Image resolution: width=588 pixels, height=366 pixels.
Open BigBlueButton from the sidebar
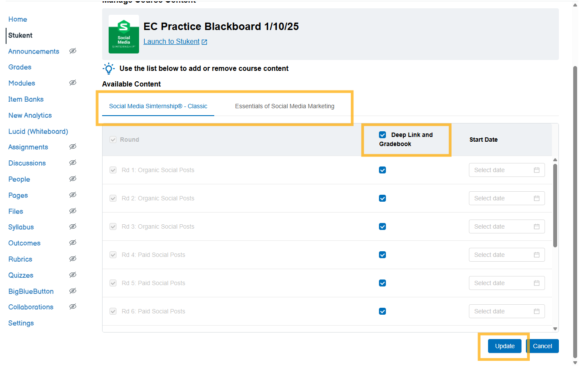pyautogui.click(x=31, y=291)
